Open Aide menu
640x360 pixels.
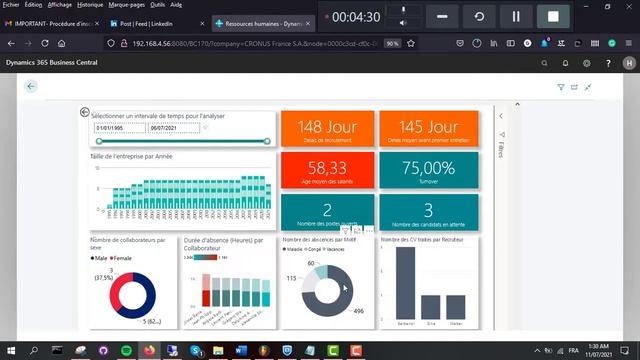pyautogui.click(x=176, y=5)
